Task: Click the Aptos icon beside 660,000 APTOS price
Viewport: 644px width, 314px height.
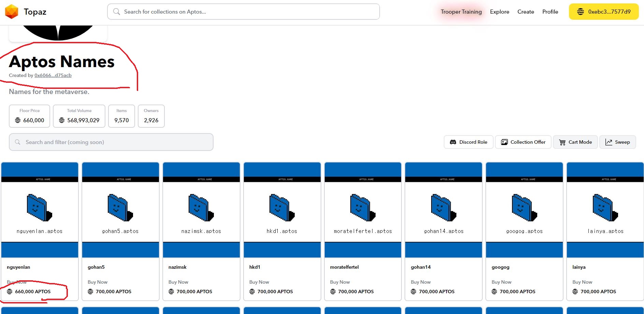Action: tap(10, 292)
